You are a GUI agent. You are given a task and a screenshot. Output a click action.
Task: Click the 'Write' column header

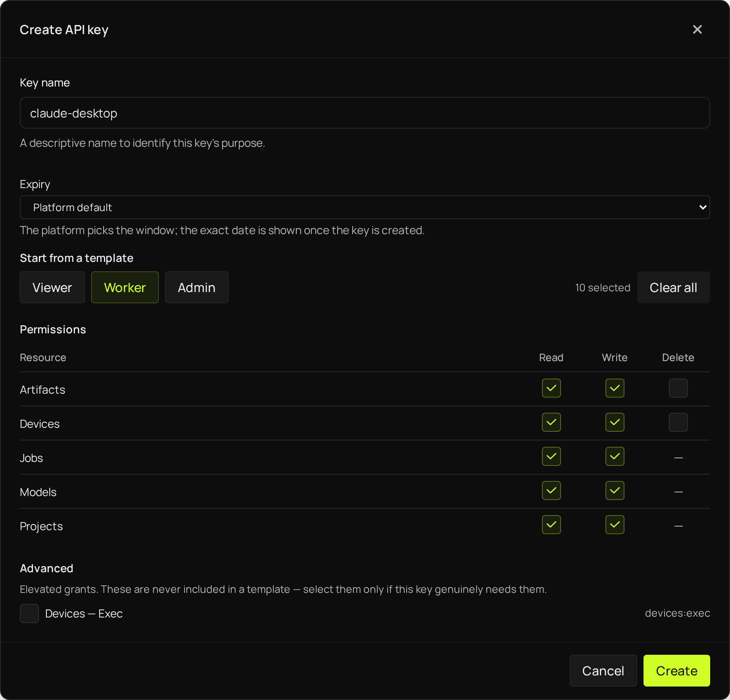point(615,358)
